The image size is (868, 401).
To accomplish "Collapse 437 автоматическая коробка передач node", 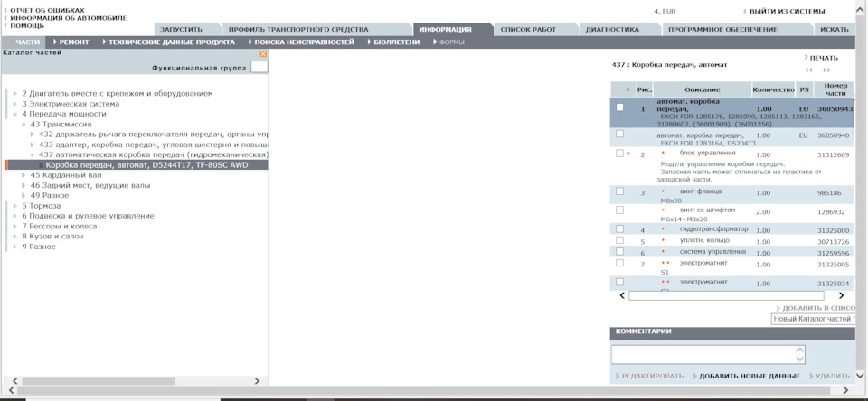I will click(x=33, y=154).
